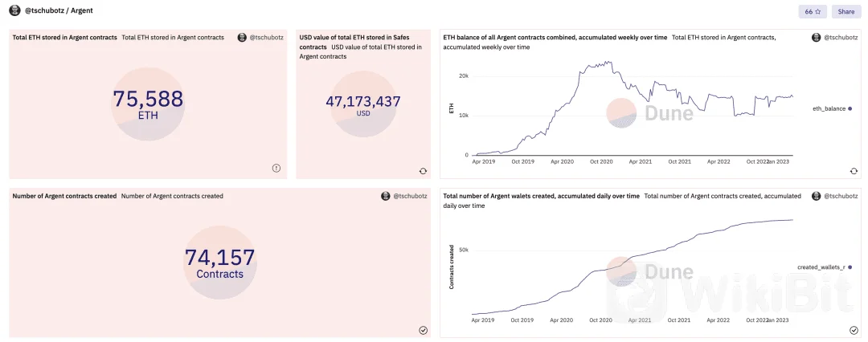
Task: Click refresh icon on USD value panel
Action: click(423, 171)
